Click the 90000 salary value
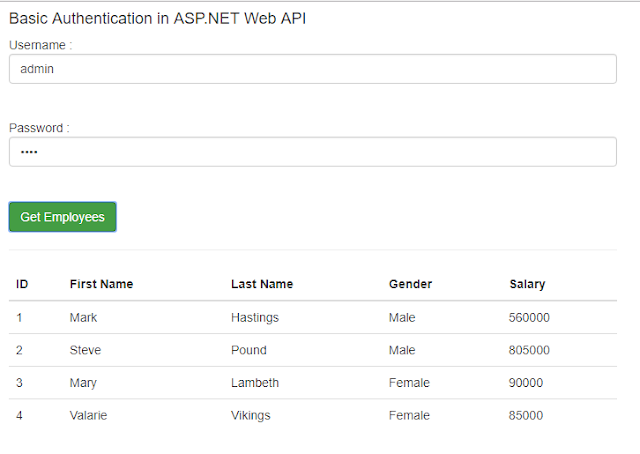 click(x=526, y=383)
